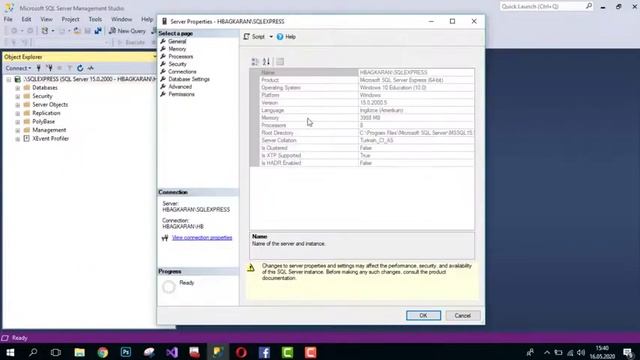
Task: Click New Query in the SSMS toolbar
Action: point(127,31)
